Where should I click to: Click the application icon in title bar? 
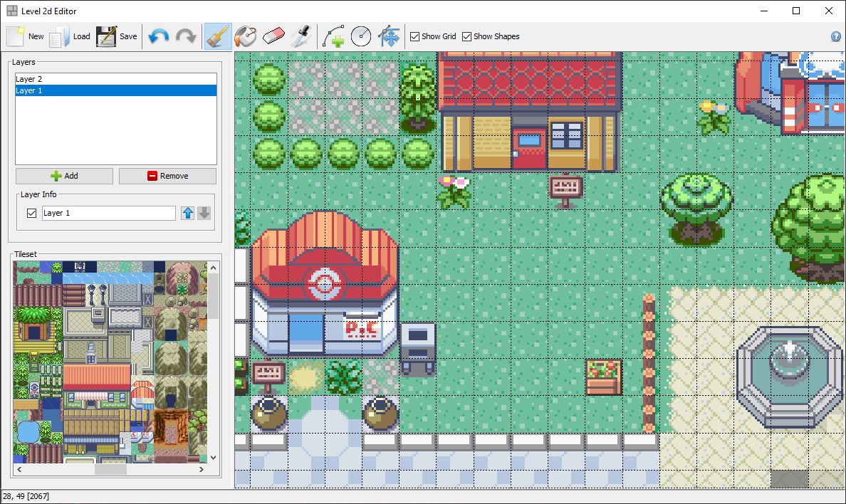12,11
